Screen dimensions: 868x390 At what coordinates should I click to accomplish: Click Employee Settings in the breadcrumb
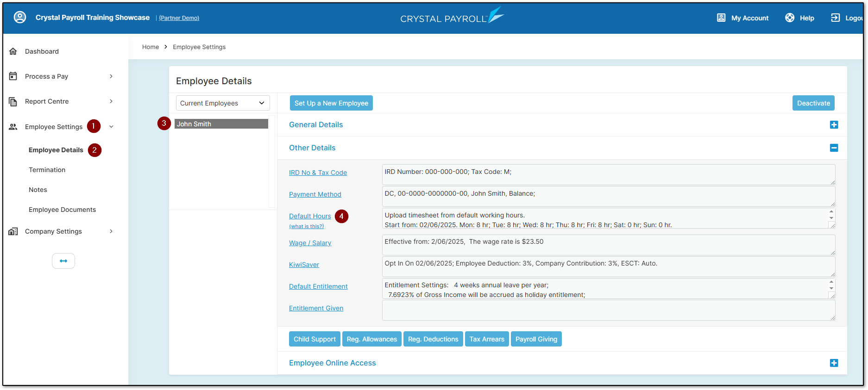199,47
